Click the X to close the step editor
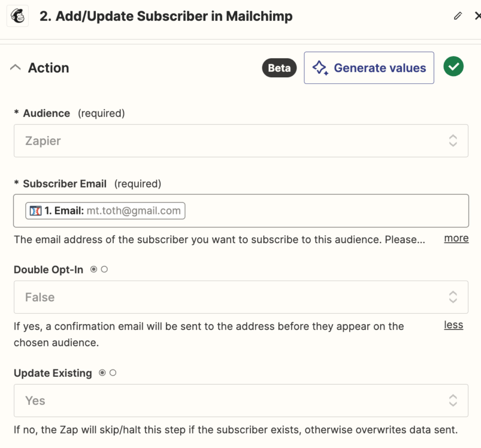 (x=478, y=16)
